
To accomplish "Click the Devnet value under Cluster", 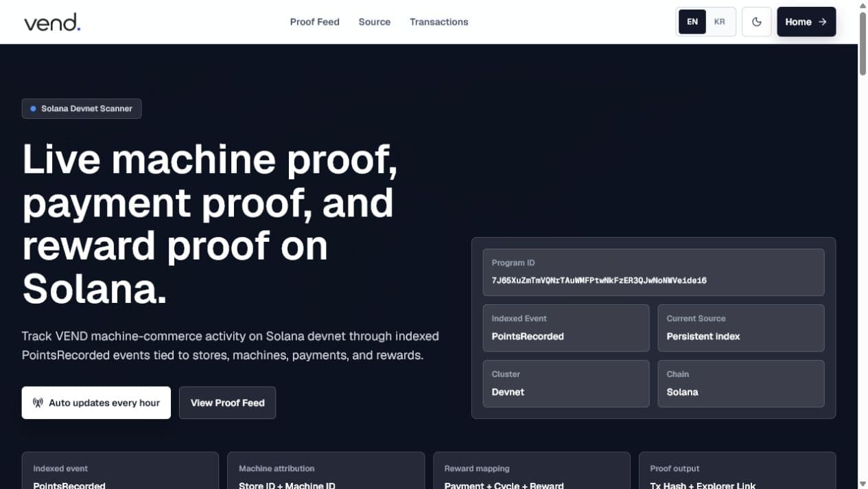I will pos(508,392).
